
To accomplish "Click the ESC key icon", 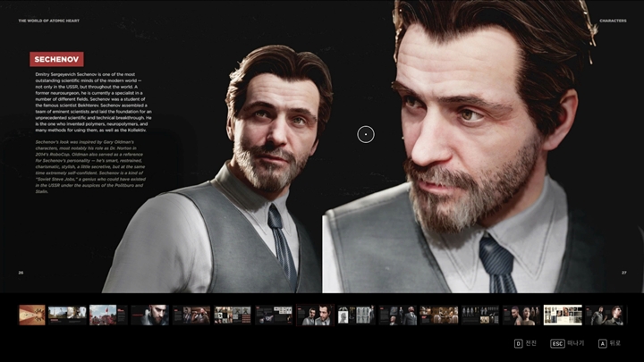I will coord(558,343).
